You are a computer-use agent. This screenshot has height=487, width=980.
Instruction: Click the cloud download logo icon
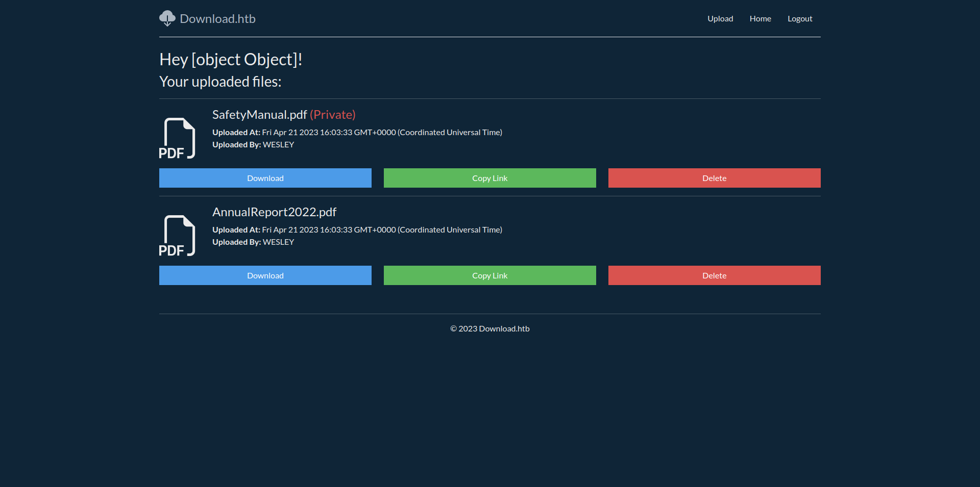click(167, 18)
